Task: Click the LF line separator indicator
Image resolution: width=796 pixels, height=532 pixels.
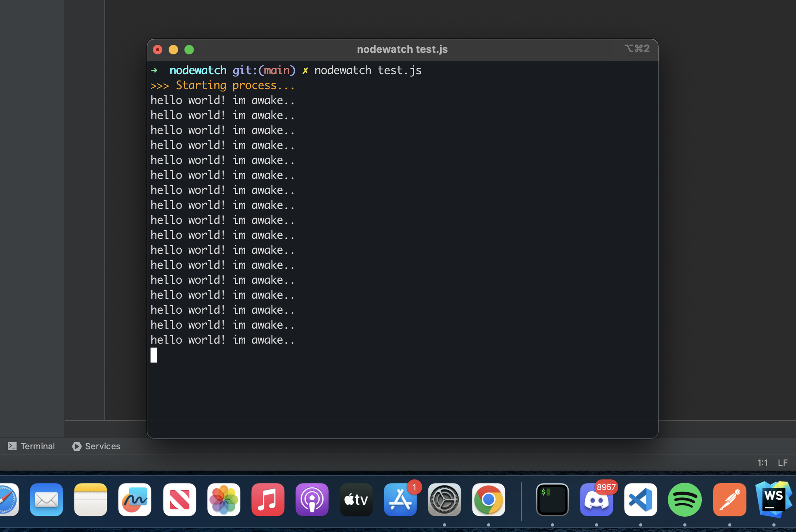Action: (x=783, y=463)
